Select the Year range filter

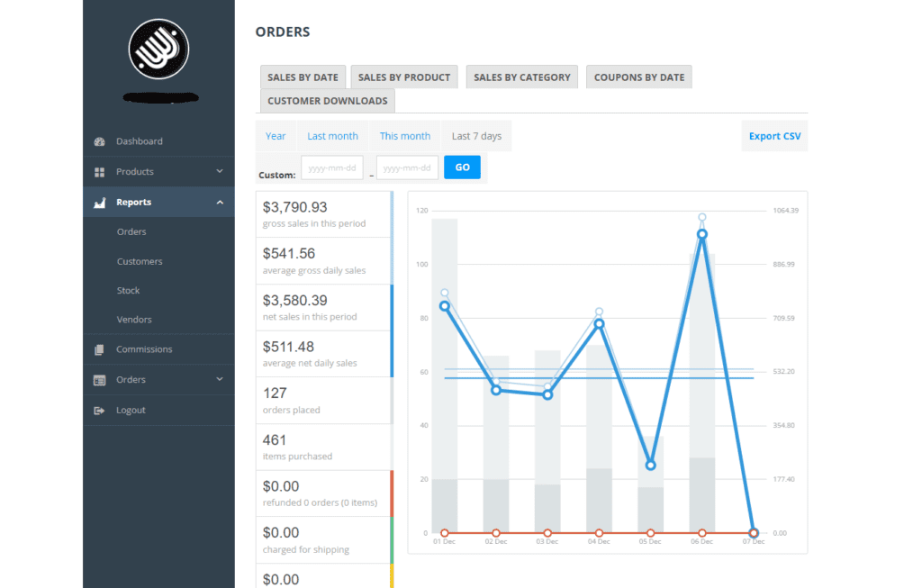(276, 136)
